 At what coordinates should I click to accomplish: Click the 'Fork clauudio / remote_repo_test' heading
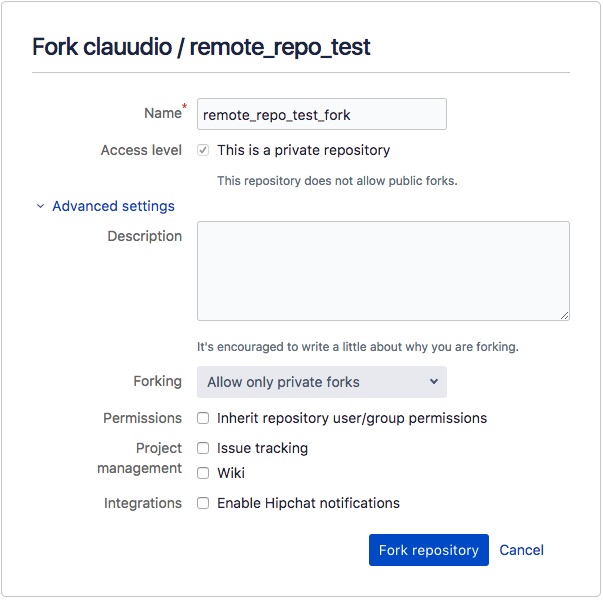201,47
